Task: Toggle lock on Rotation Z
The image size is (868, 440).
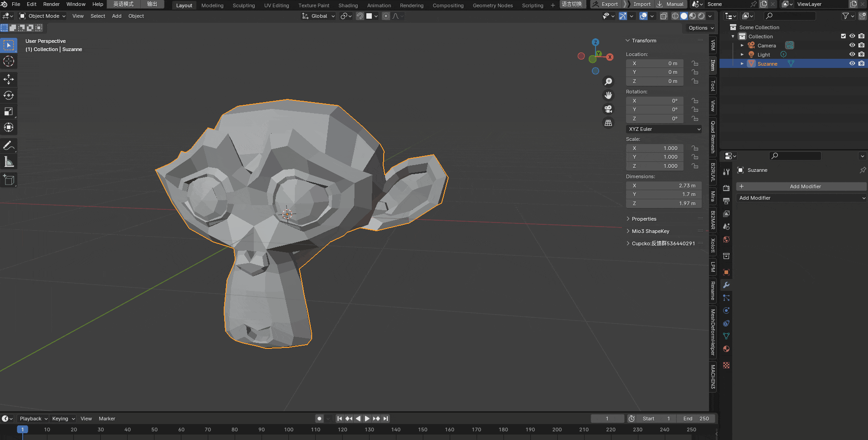Action: coord(695,119)
